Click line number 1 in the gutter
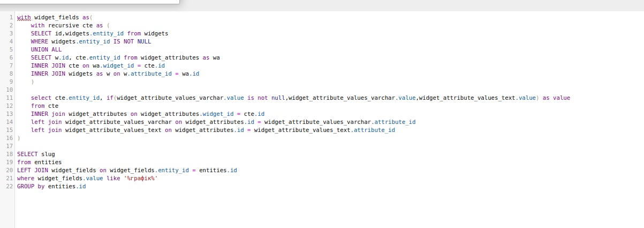 [11, 17]
